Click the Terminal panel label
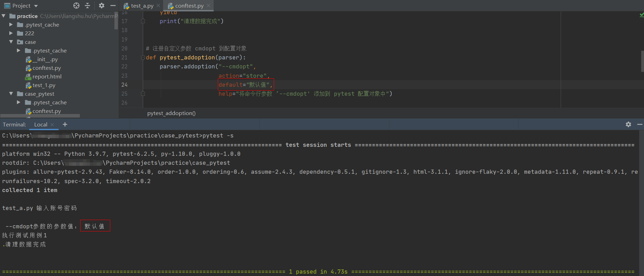The image size is (644, 276). point(14,124)
